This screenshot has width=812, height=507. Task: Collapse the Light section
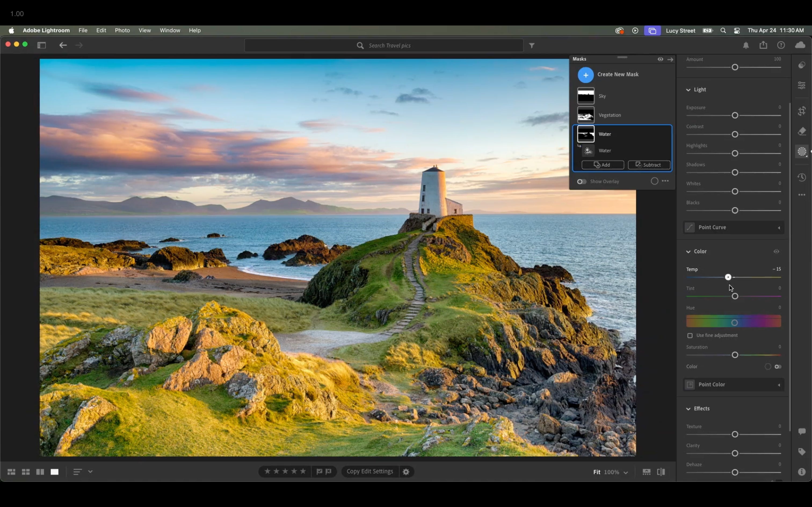[688, 90]
